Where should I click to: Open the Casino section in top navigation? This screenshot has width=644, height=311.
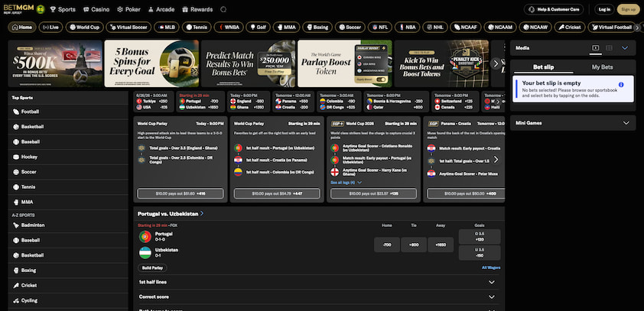[x=96, y=9]
